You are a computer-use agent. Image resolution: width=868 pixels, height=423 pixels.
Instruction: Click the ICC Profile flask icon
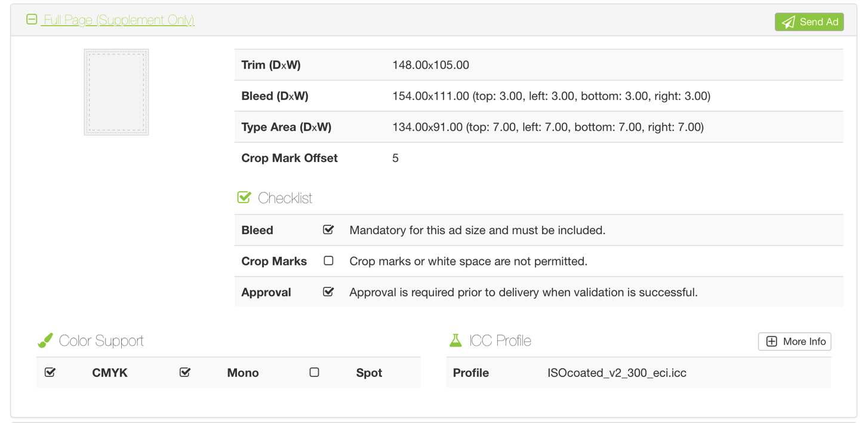(455, 341)
